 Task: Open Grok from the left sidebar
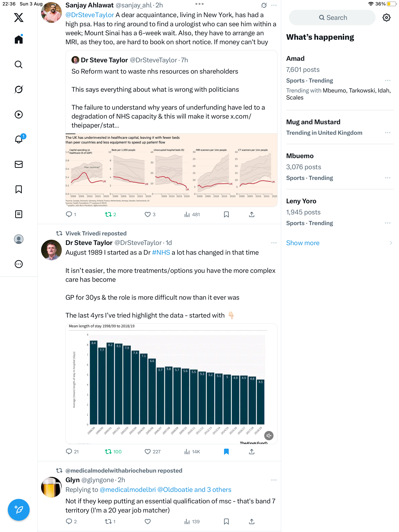pos(19,89)
